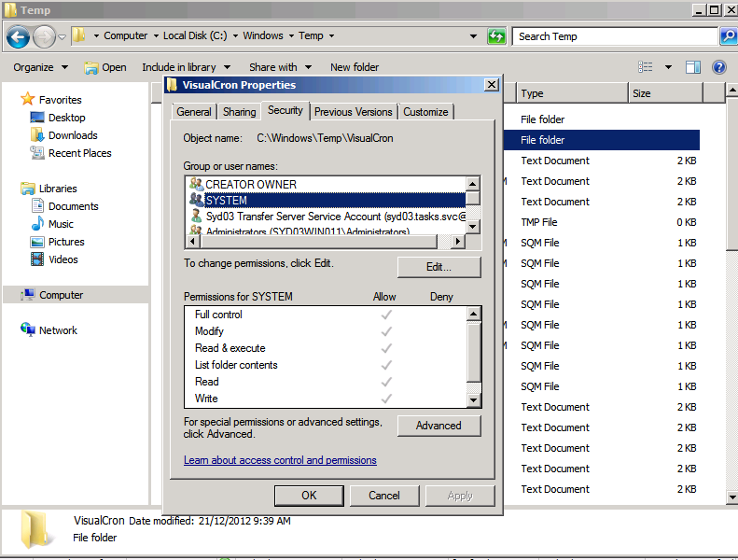Select CREATOR OWNER in user list
Screen dimensions: 738x560
point(250,185)
